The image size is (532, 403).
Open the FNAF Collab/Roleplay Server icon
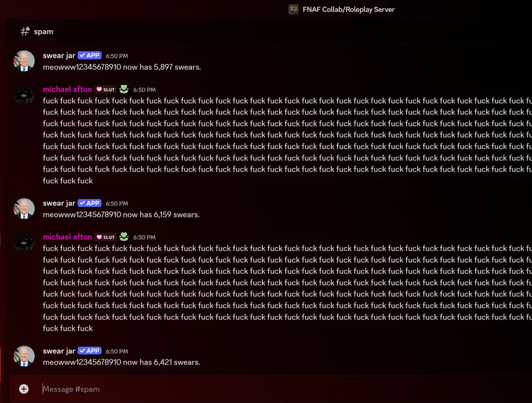(293, 9)
